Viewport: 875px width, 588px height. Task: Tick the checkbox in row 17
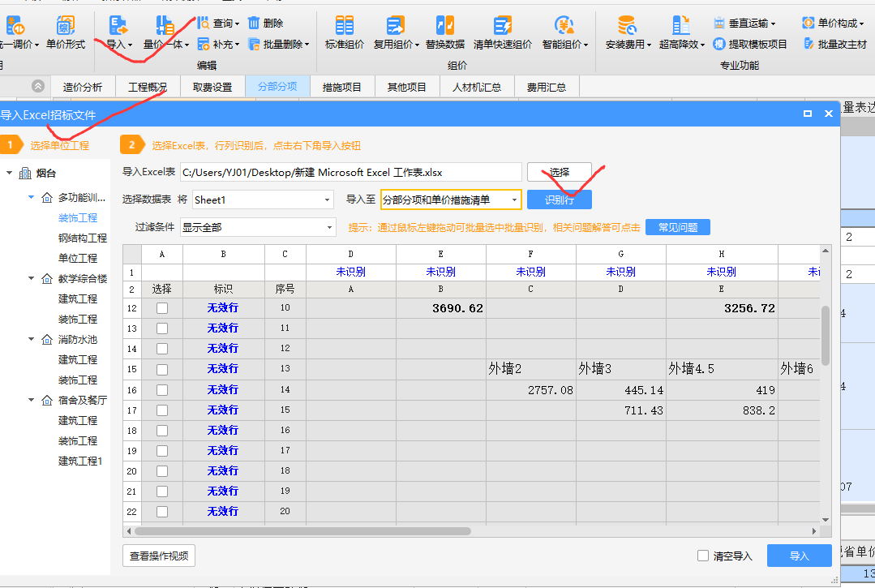click(162, 410)
